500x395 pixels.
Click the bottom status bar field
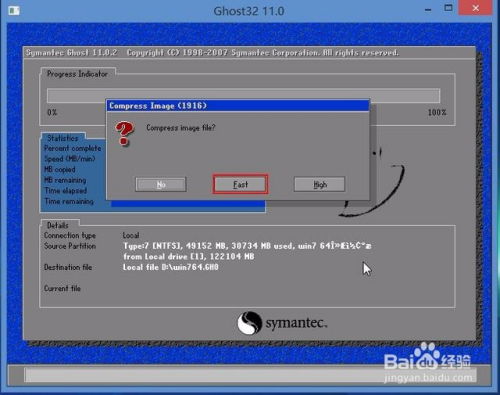pyautogui.click(x=250, y=375)
